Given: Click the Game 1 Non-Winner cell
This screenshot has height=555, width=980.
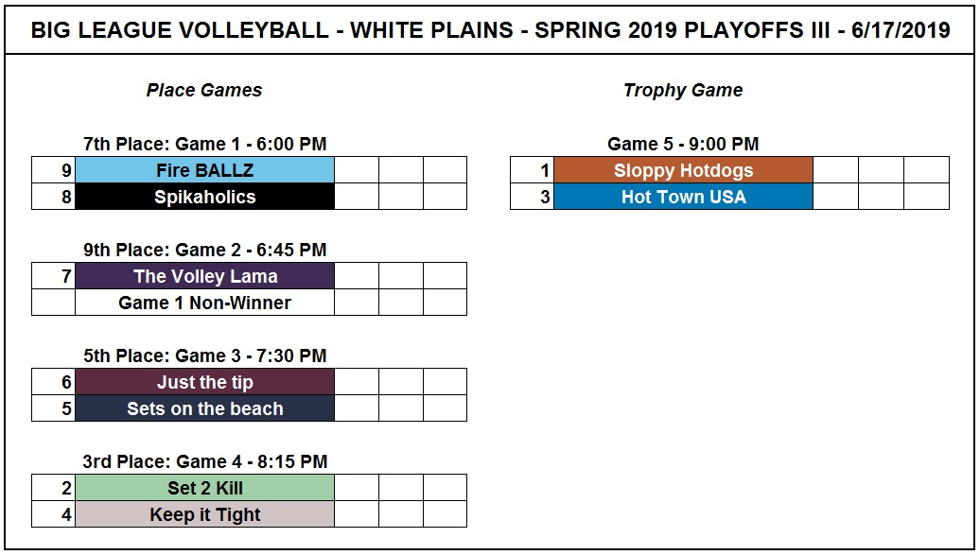Looking at the screenshot, I should click(x=205, y=303).
